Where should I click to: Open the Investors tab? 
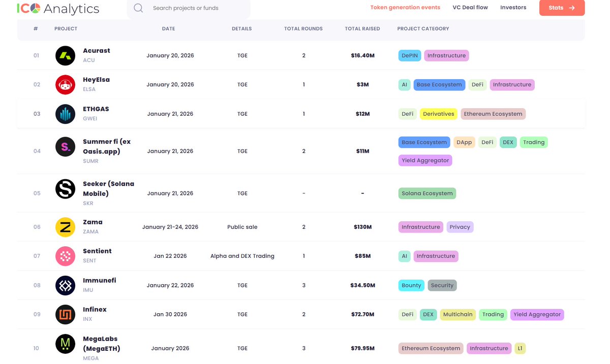point(513,8)
